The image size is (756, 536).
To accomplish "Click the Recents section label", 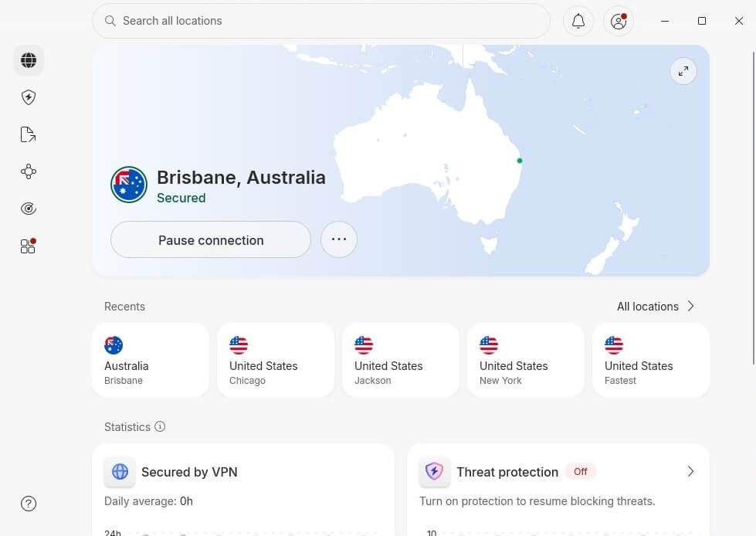I will click(x=124, y=307).
